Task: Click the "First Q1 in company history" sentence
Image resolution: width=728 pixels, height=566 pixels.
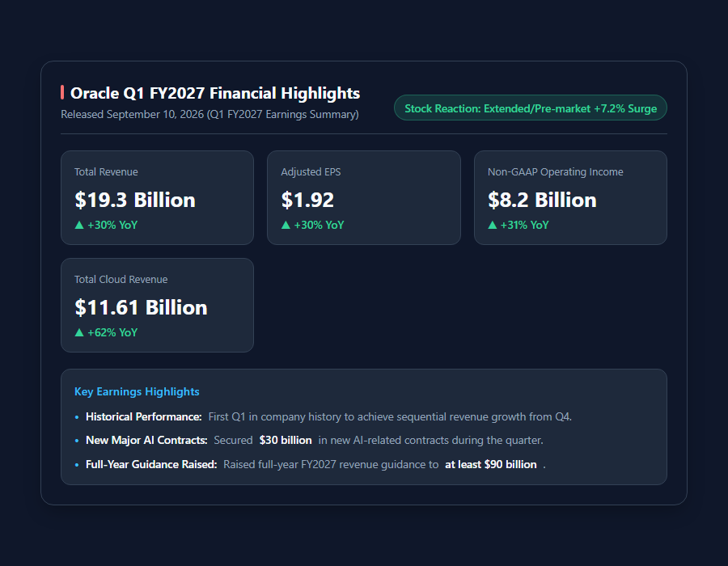Action: click(x=390, y=416)
